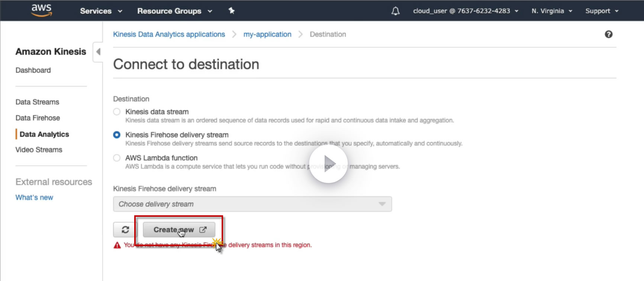This screenshot has width=644, height=281.
Task: Play the video overlay
Action: [328, 164]
